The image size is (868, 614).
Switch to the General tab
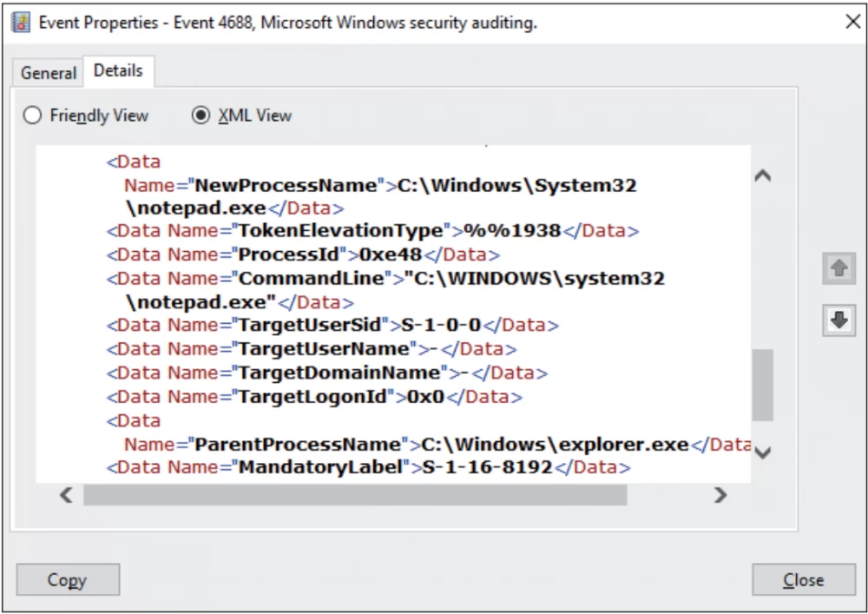[x=48, y=74]
